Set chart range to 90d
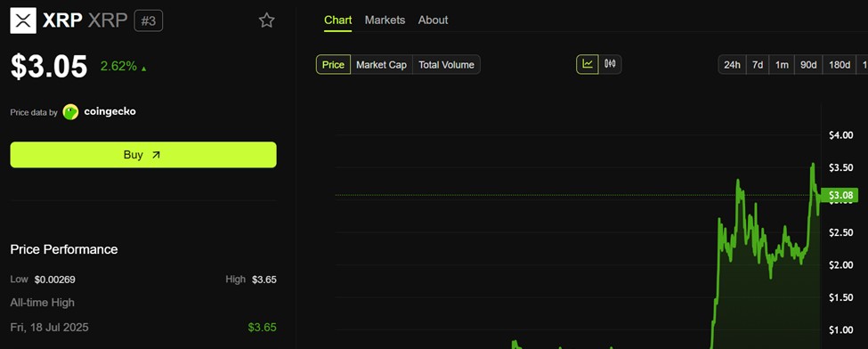 (808, 65)
